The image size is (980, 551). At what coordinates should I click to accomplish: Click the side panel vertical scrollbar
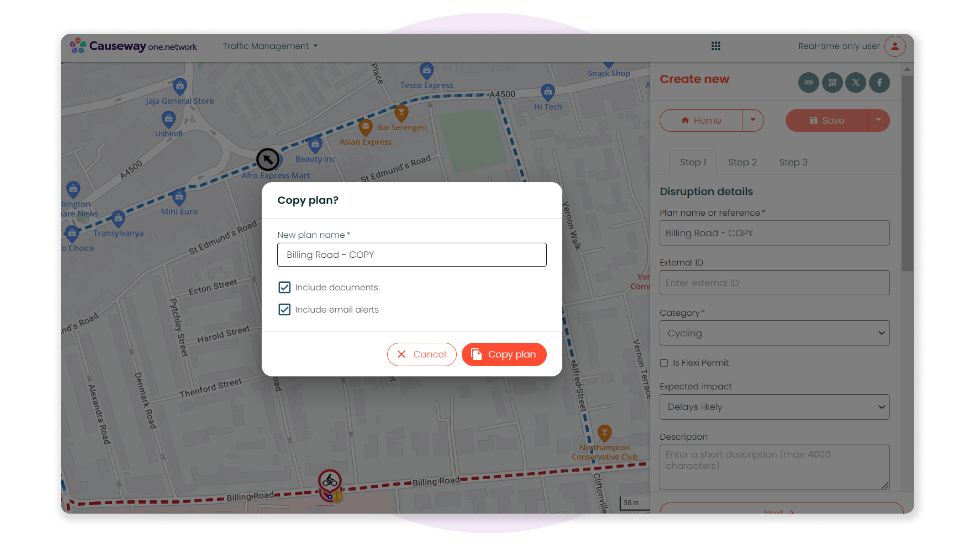click(907, 173)
